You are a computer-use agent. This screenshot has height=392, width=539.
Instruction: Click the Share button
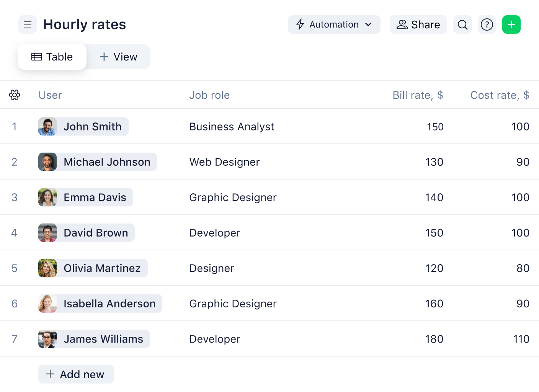click(x=418, y=24)
